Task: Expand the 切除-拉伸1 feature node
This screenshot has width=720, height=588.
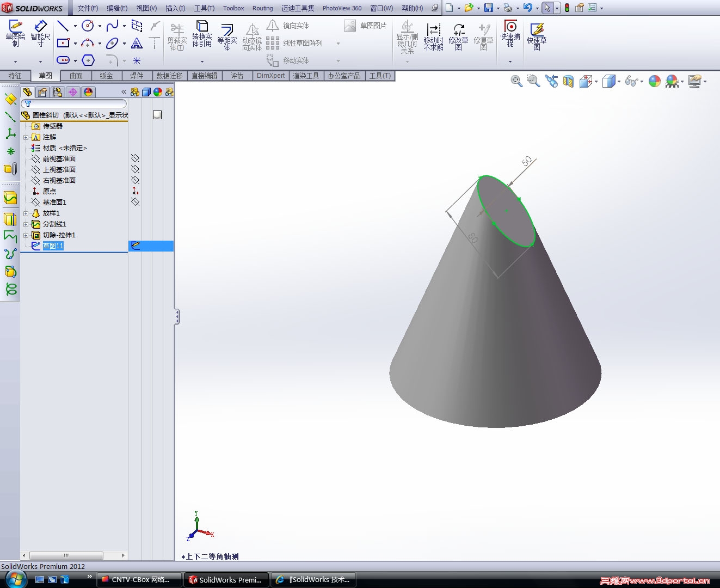Action: pyautogui.click(x=26, y=235)
